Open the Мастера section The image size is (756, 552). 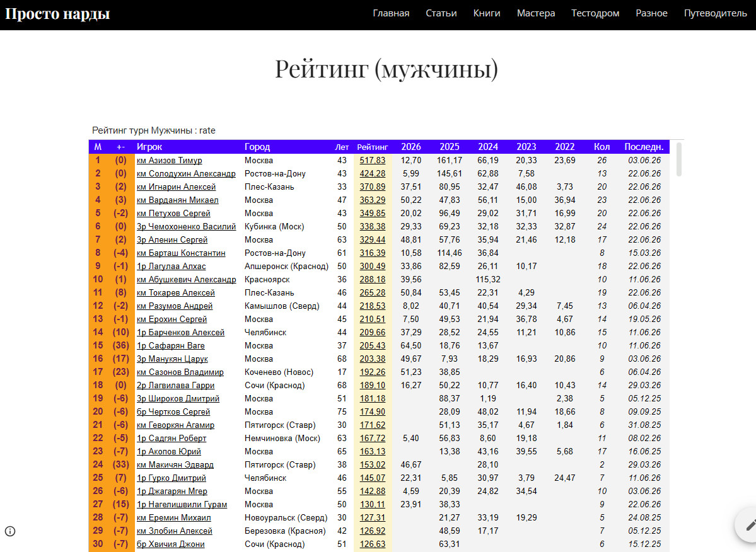click(x=536, y=13)
